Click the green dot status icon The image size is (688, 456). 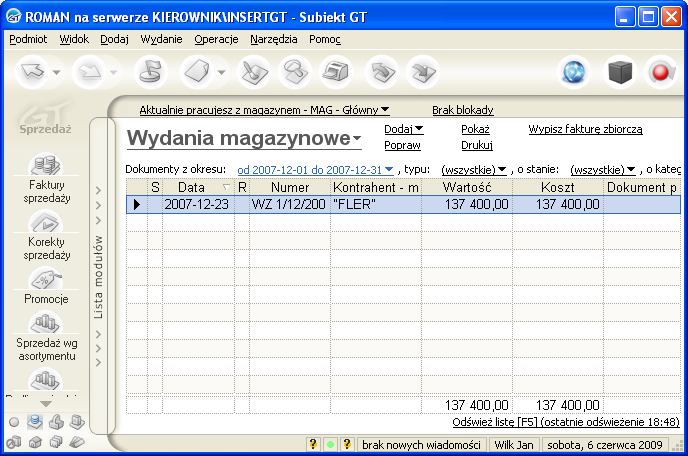[330, 445]
